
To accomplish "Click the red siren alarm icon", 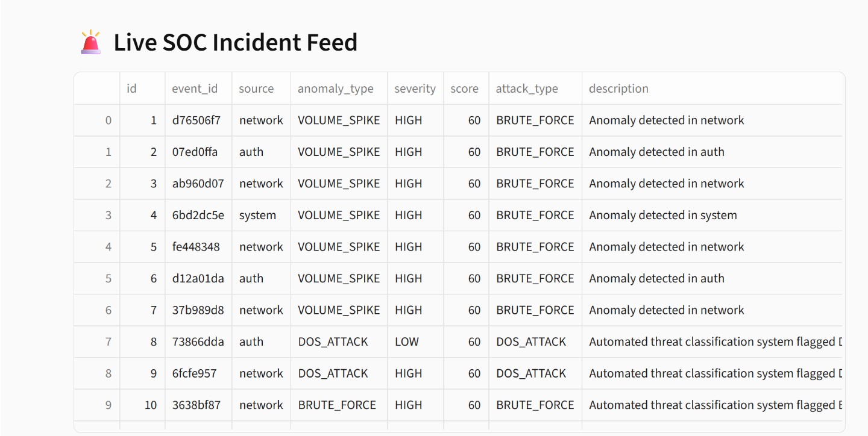I will click(91, 42).
